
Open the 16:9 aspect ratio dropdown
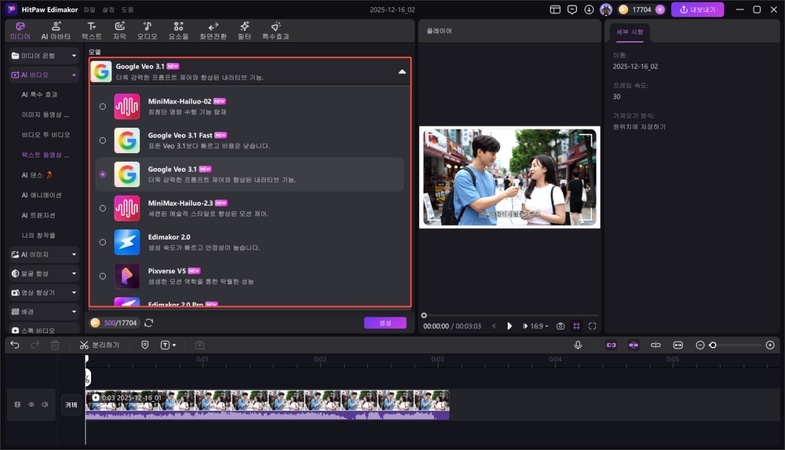click(539, 326)
